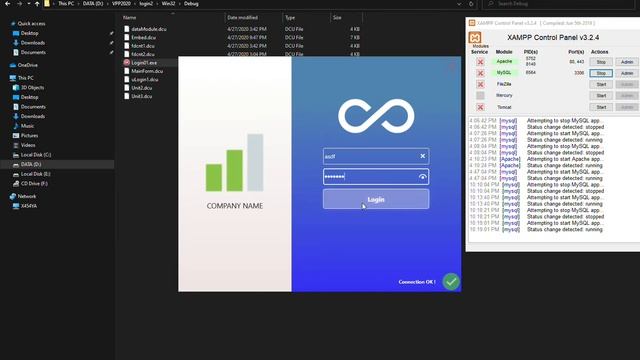Click Debug in the address breadcrumb
The image size is (640, 360).
pos(191,4)
